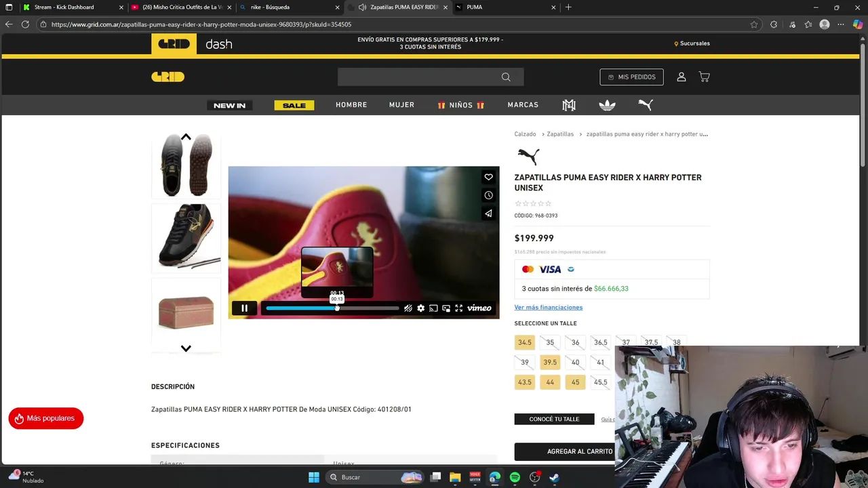Click the Puma cat icon in nav bar
The height and width of the screenshot is (488, 868).
point(646,105)
